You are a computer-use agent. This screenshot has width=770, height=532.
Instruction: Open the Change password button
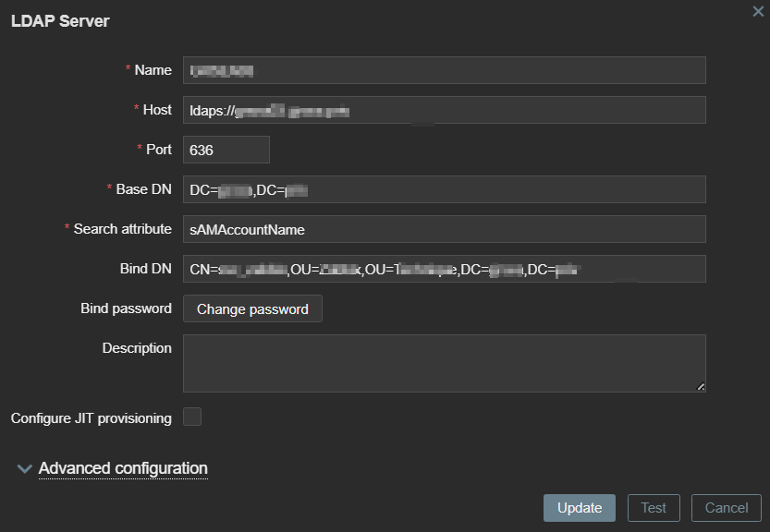click(252, 308)
